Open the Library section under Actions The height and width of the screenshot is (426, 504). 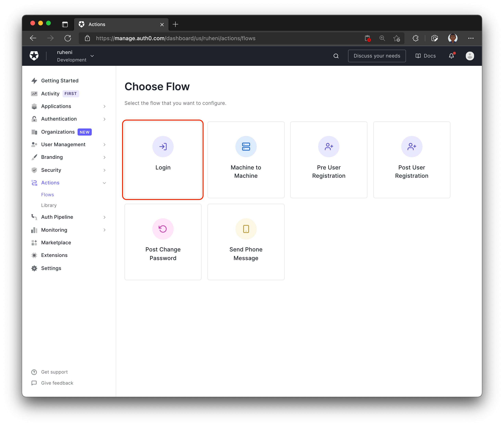coord(49,205)
